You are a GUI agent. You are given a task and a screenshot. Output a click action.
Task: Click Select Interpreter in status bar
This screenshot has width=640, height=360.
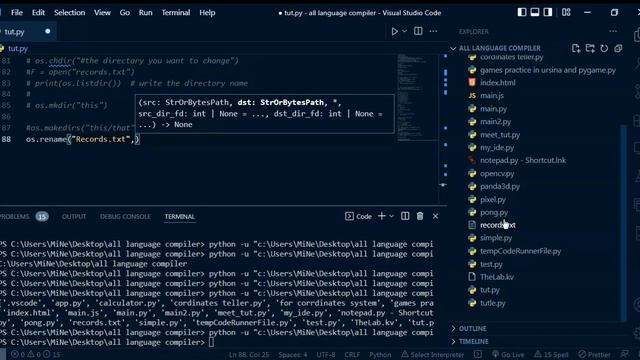coord(433,355)
